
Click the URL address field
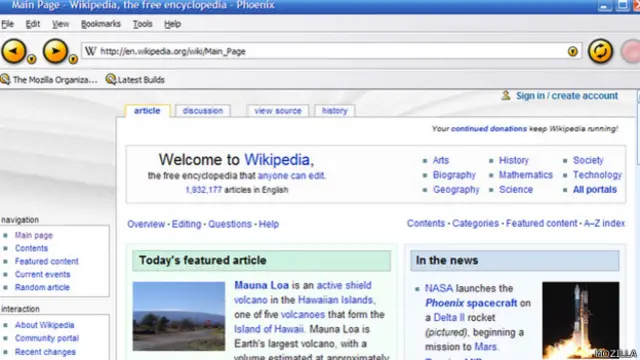point(332,51)
